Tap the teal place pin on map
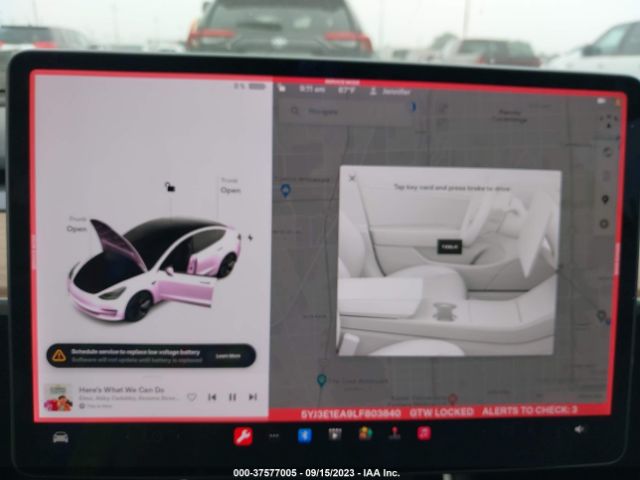 (322, 380)
